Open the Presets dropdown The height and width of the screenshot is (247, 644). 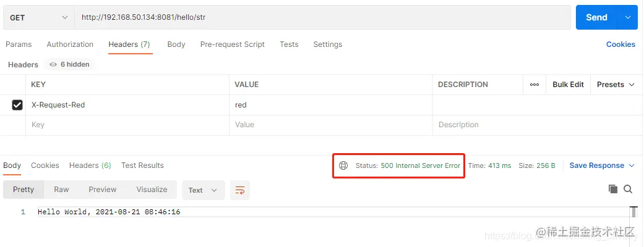point(616,85)
